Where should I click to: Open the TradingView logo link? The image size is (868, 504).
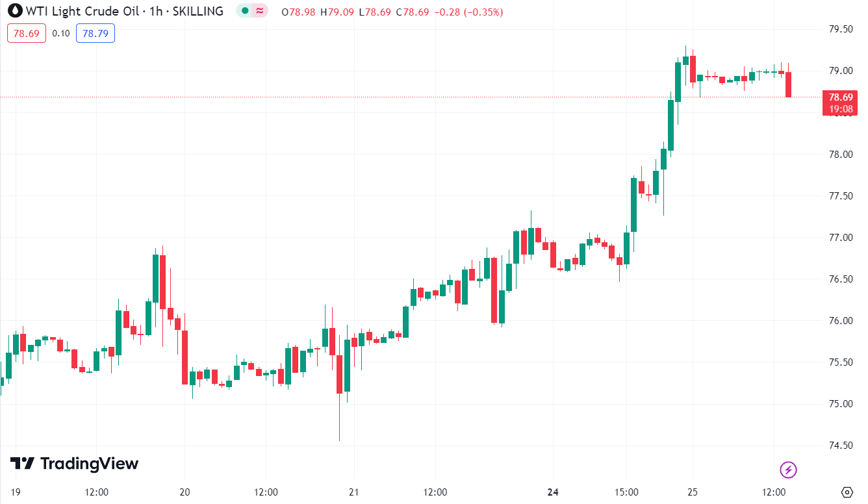(x=74, y=463)
